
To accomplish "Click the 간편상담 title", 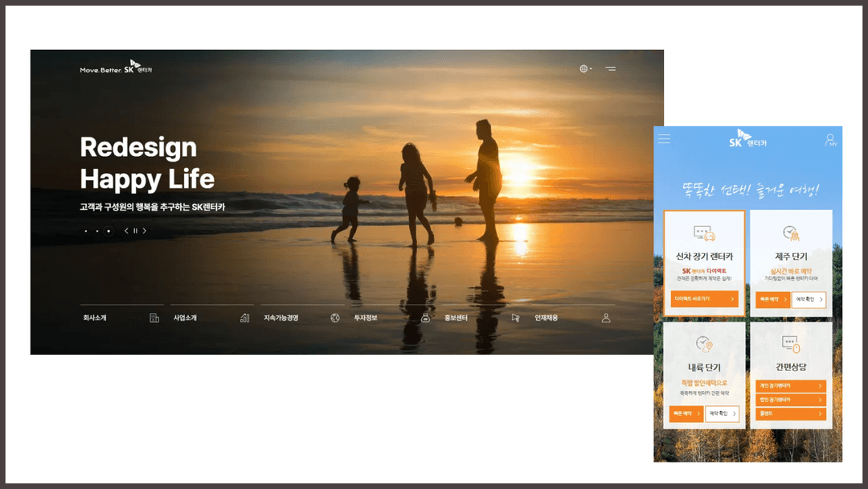I will click(791, 368).
